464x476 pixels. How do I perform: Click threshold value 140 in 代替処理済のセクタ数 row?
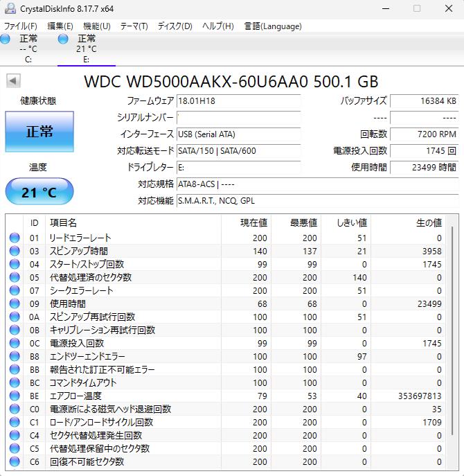click(x=359, y=277)
